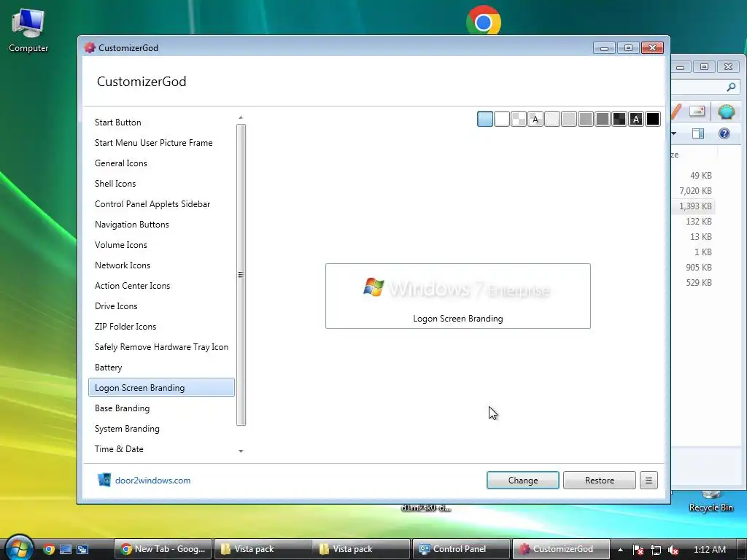Open the Start Button category

coord(161,122)
